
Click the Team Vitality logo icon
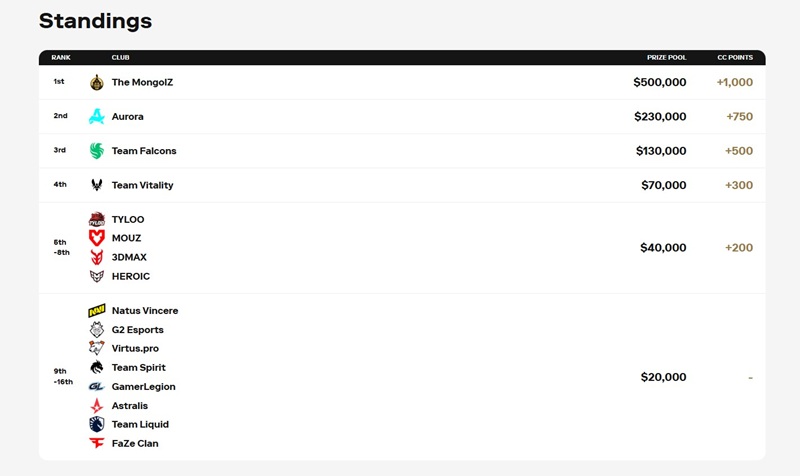(97, 185)
